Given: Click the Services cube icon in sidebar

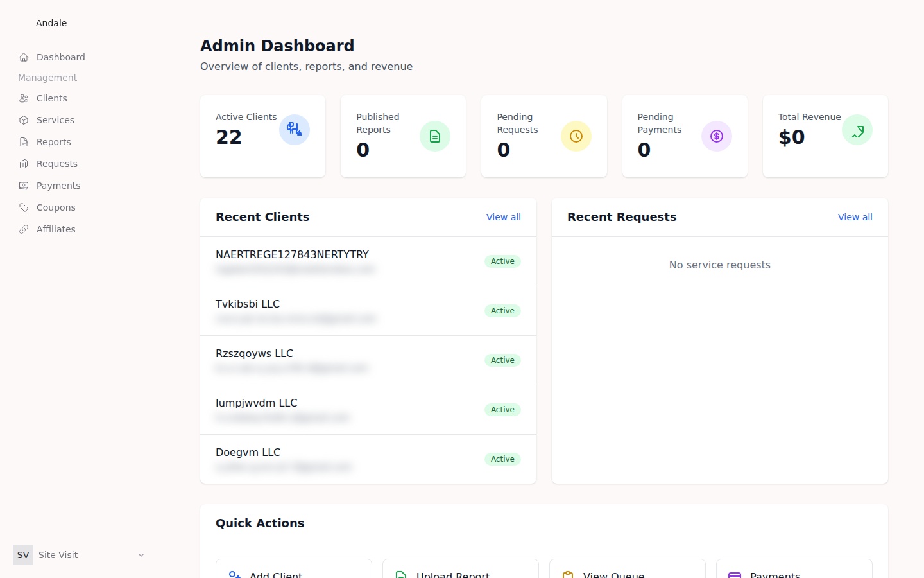Looking at the screenshot, I should 24,120.
